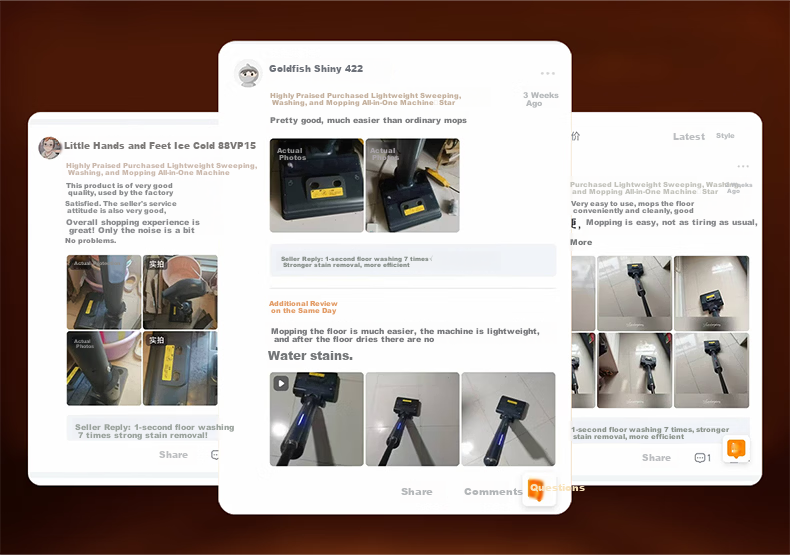Open product link in Little Hands review
The width and height of the screenshot is (790, 555).
pyautogui.click(x=161, y=169)
